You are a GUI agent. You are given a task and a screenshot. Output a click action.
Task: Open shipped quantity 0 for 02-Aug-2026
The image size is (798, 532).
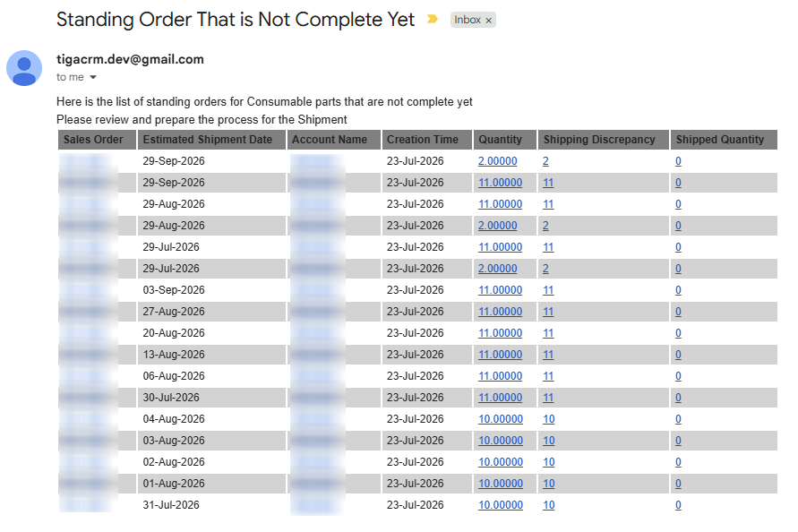678,462
